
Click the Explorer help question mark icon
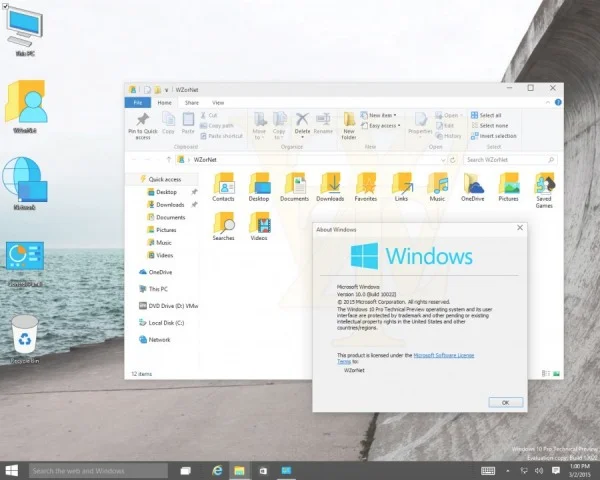(x=558, y=102)
